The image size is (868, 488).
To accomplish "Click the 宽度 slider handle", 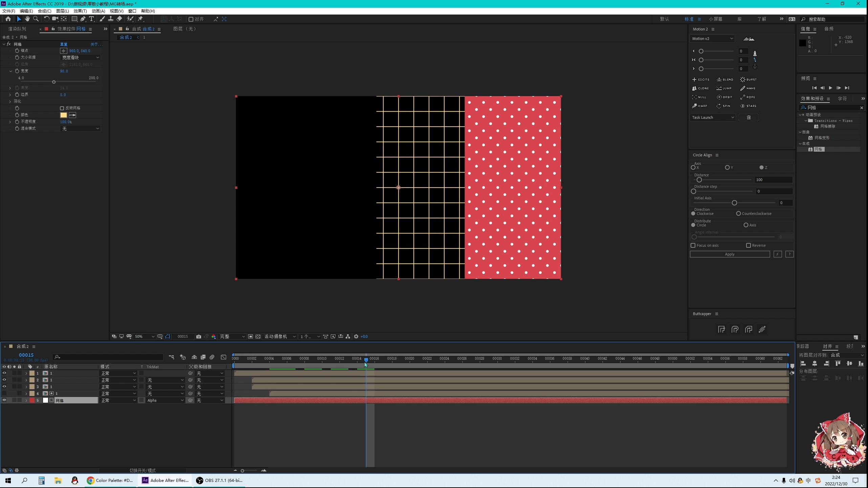I will pos(54,82).
